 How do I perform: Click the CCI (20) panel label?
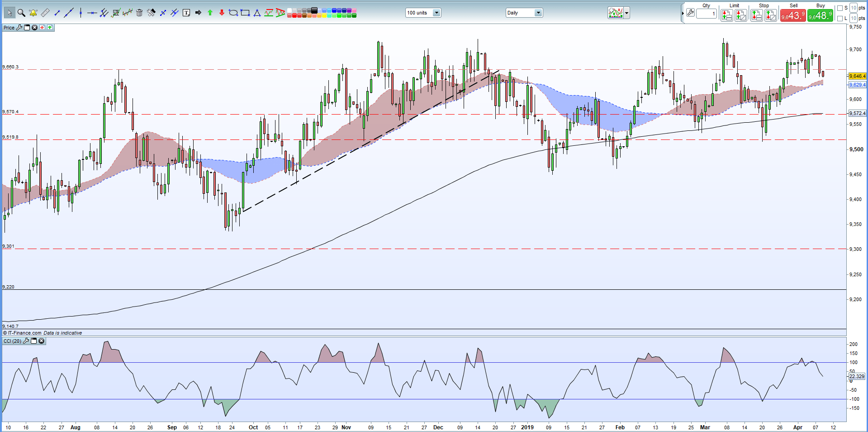(12, 341)
